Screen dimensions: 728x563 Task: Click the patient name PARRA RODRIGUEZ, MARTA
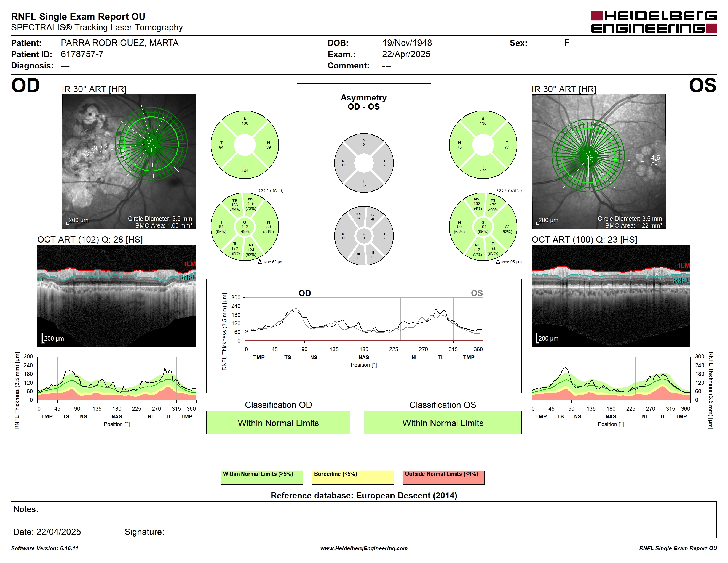(120, 43)
